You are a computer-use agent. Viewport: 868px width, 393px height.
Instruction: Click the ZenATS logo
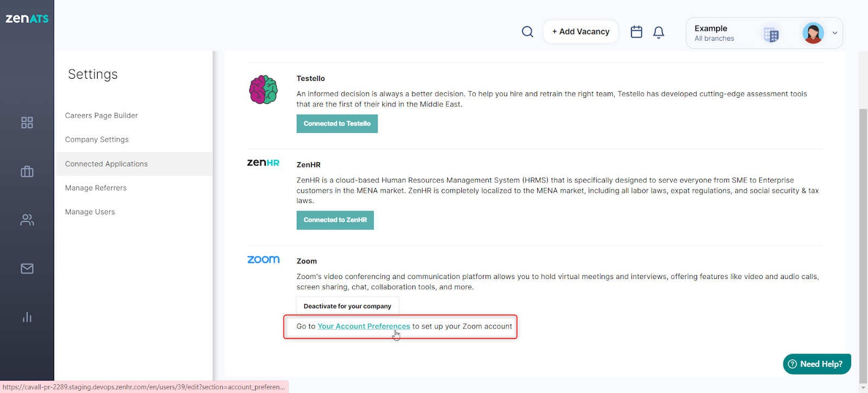pyautogui.click(x=27, y=18)
